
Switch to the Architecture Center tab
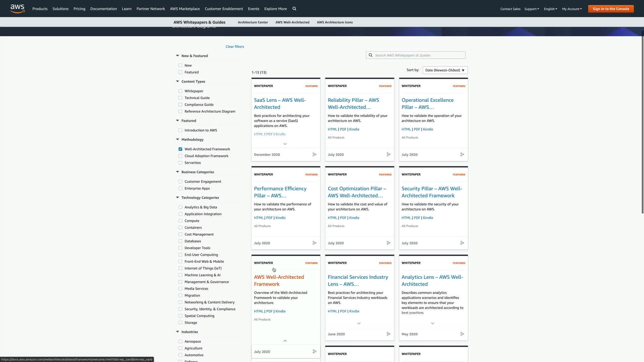click(253, 22)
